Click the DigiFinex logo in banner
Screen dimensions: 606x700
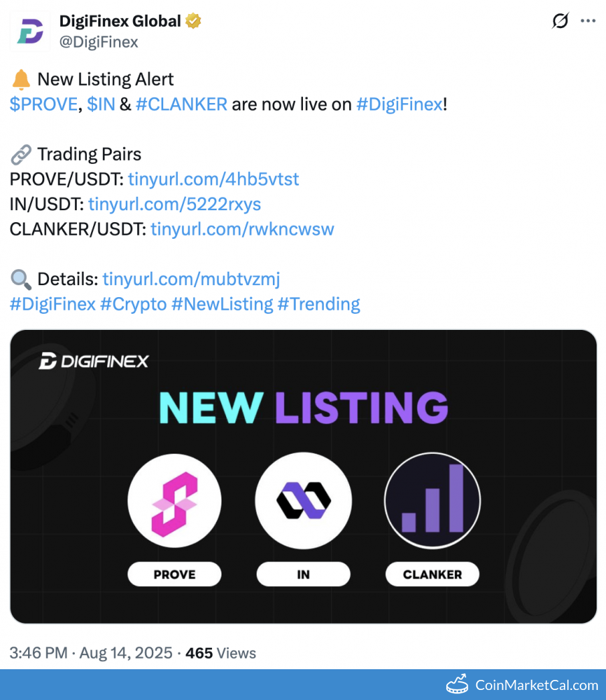[94, 361]
